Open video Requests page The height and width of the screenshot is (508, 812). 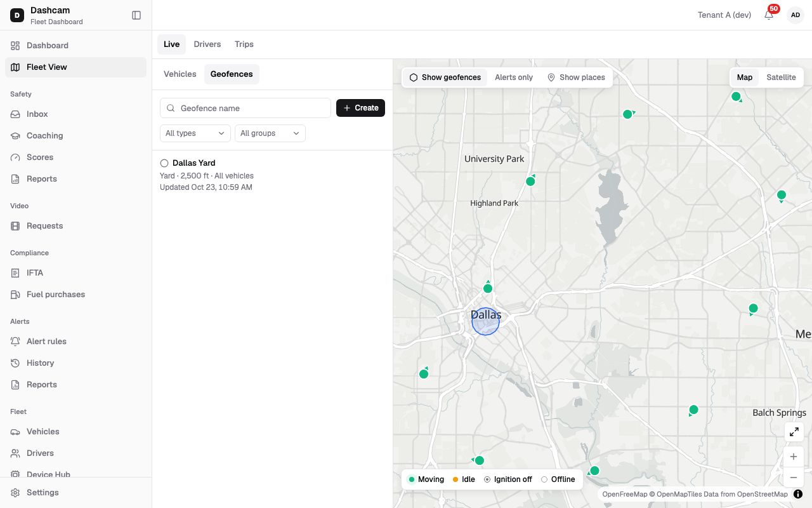[x=75, y=226]
